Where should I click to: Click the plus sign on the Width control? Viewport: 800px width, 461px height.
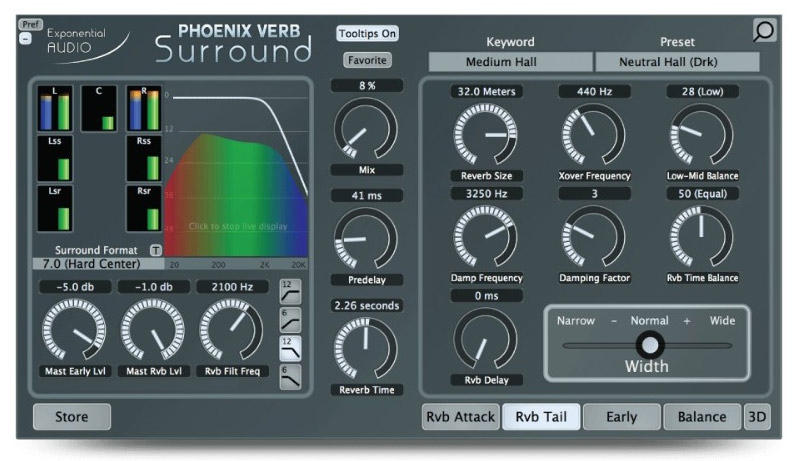coord(687,321)
